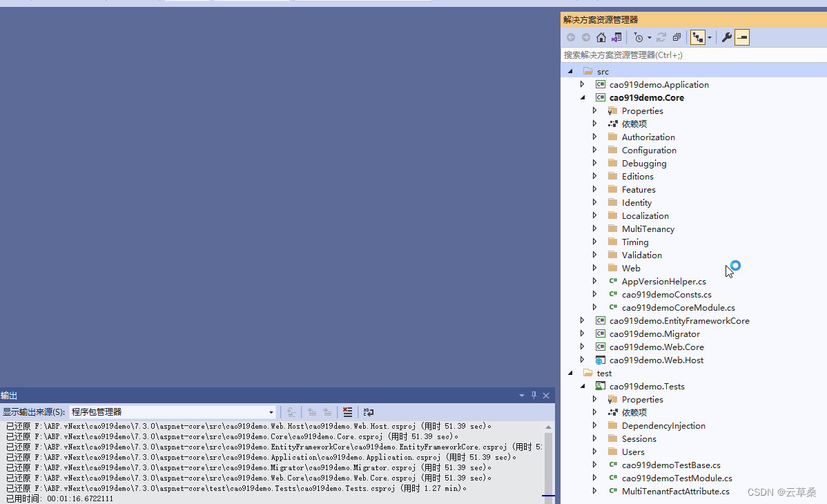
Task: Expand Properties under cao919demo.Core
Action: (x=594, y=111)
